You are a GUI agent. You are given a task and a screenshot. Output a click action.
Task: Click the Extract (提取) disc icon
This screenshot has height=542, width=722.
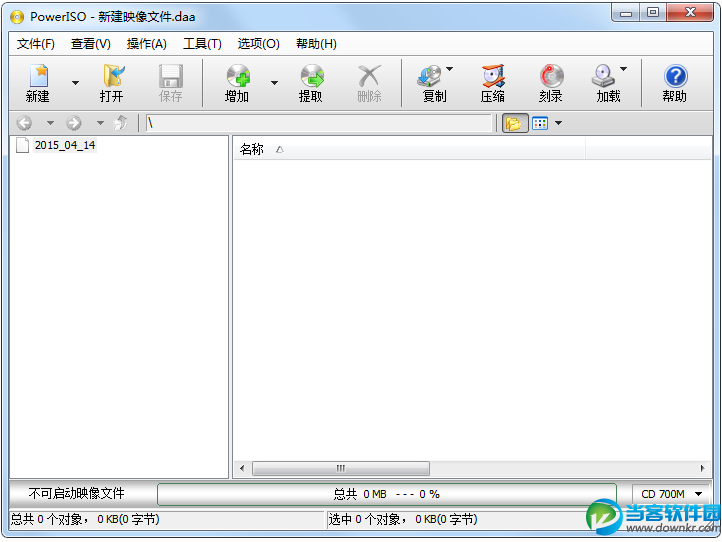tap(312, 76)
